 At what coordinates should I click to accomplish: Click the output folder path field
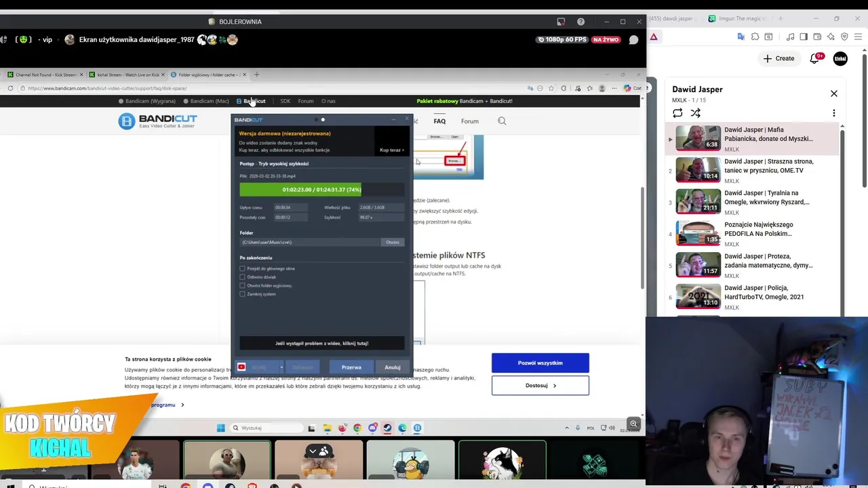tap(309, 242)
